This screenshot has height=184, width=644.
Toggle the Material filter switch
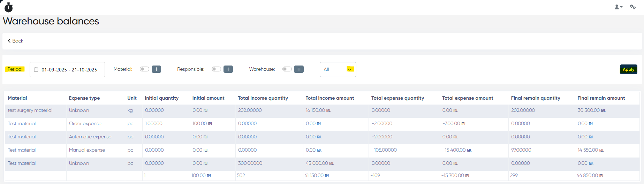coord(144,69)
